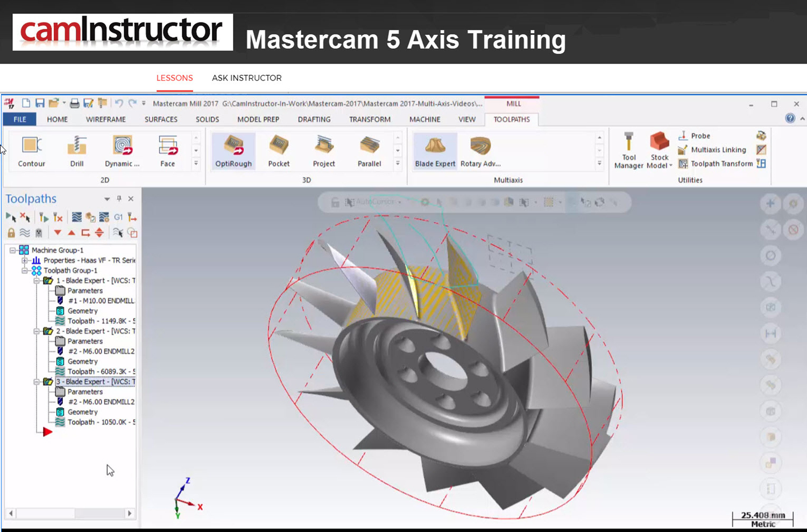Open the Tool Manager
Screen dimensions: 807x532
click(629, 150)
